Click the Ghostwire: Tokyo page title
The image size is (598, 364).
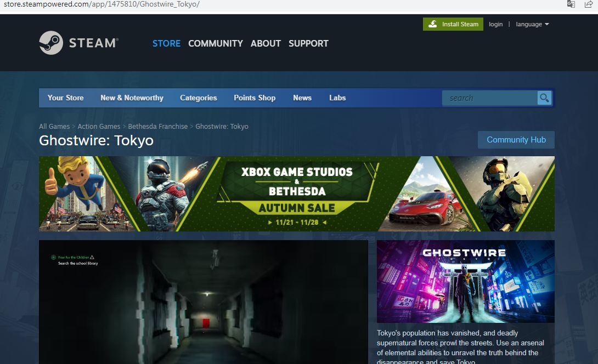tap(96, 141)
